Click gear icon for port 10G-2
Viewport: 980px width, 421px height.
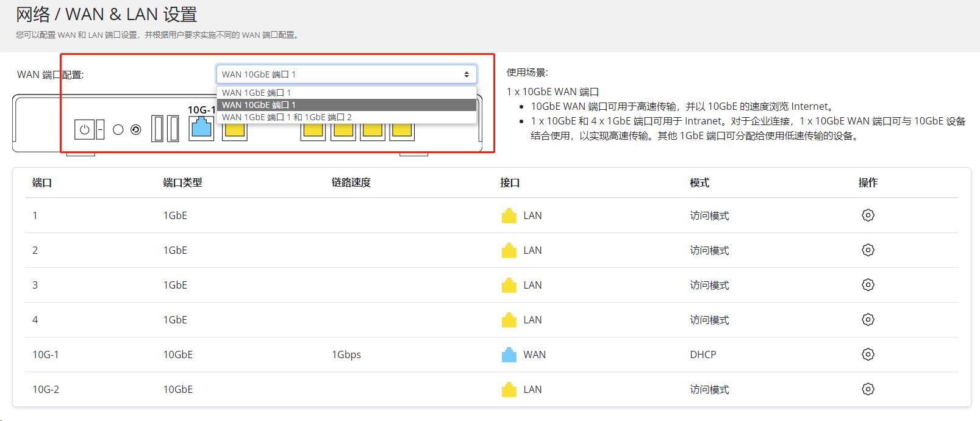[868, 389]
